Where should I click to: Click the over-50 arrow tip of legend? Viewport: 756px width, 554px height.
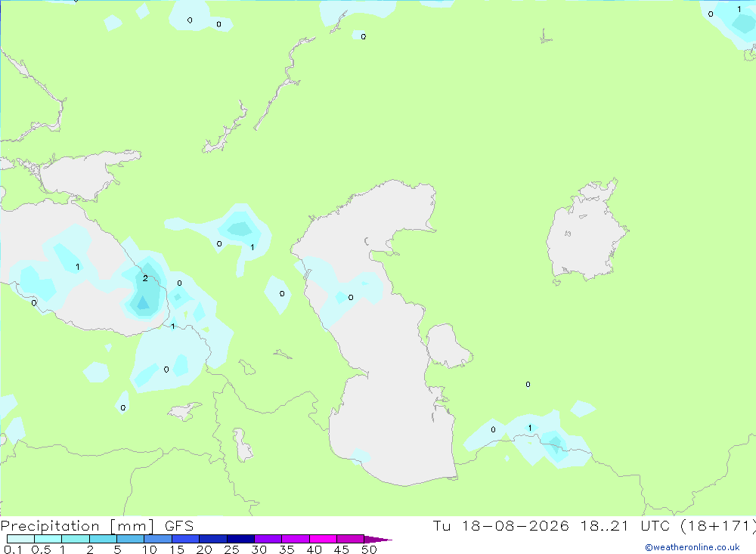[377, 539]
